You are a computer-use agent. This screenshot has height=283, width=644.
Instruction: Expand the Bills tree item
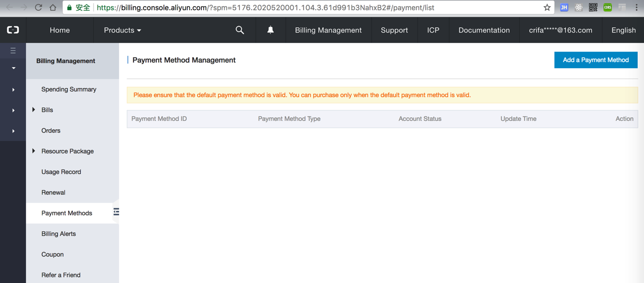34,110
